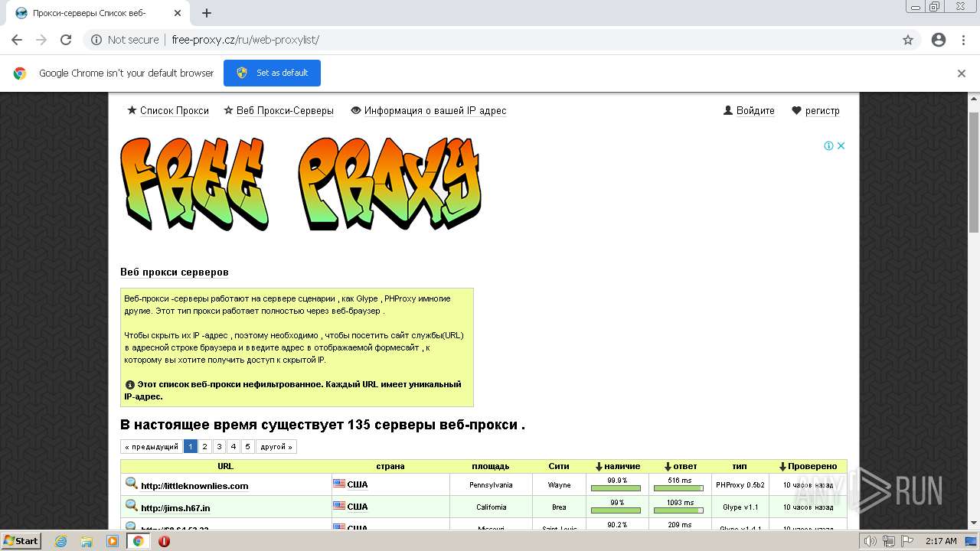Click Glype v1.1 type cell
Screen dimensions: 980x551
tap(740, 507)
